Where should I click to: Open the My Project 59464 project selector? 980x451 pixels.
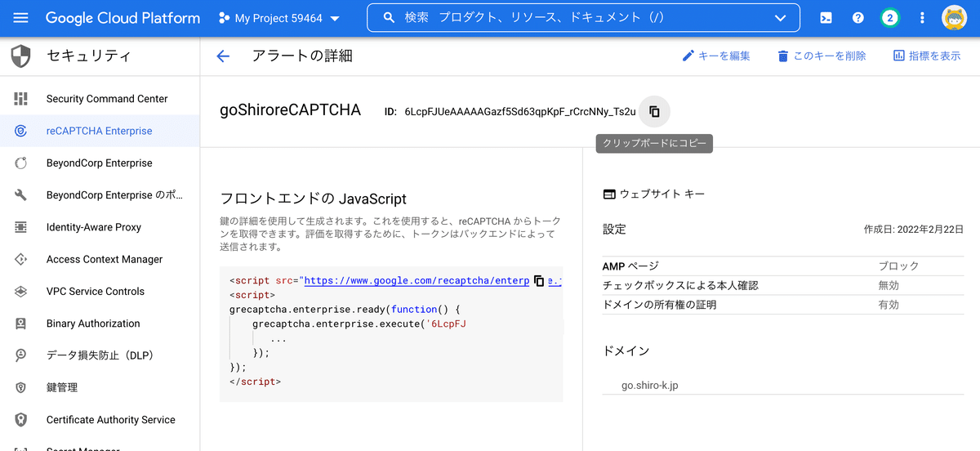279,18
